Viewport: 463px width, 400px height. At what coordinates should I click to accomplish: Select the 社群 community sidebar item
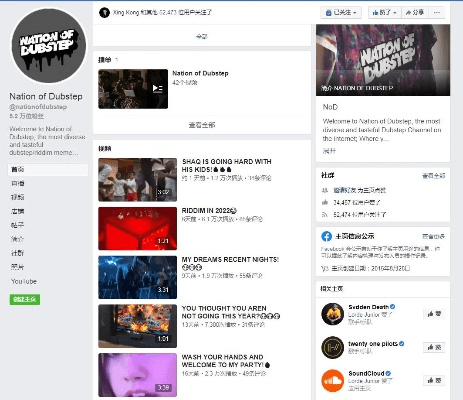tap(18, 253)
